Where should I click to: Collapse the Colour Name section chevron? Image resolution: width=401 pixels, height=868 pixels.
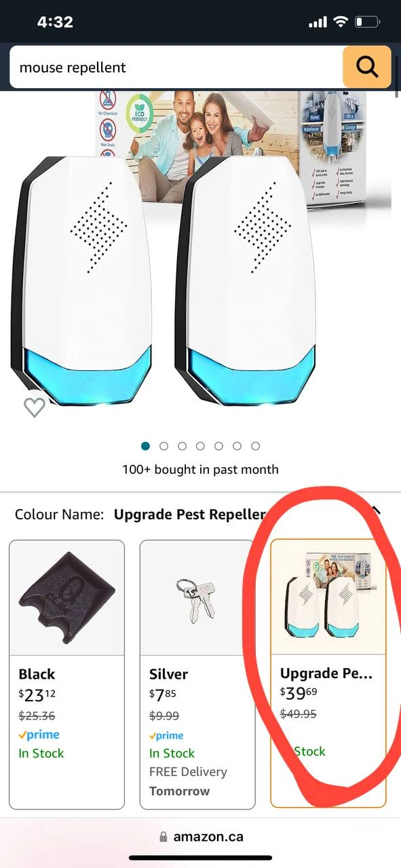376,512
